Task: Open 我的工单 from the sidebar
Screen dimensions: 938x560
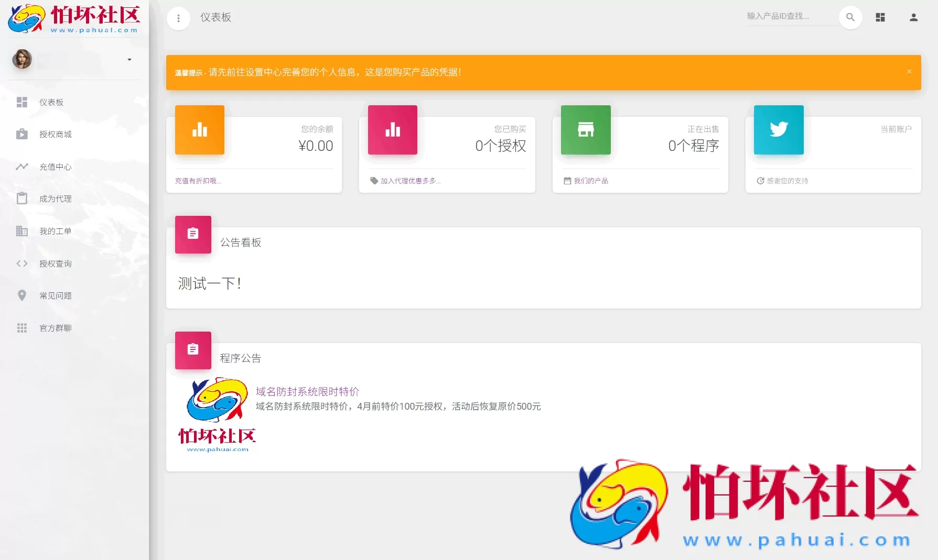Action: click(x=22, y=230)
